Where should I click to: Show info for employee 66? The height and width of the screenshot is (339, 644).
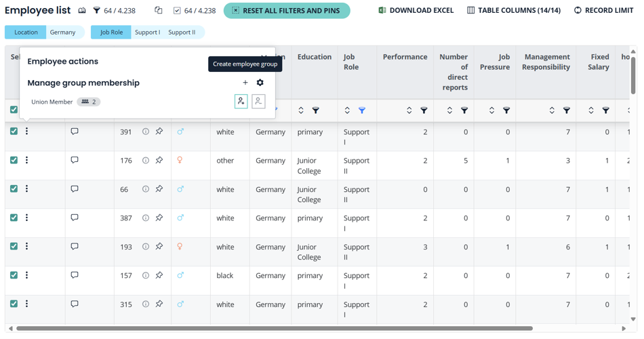(146, 189)
